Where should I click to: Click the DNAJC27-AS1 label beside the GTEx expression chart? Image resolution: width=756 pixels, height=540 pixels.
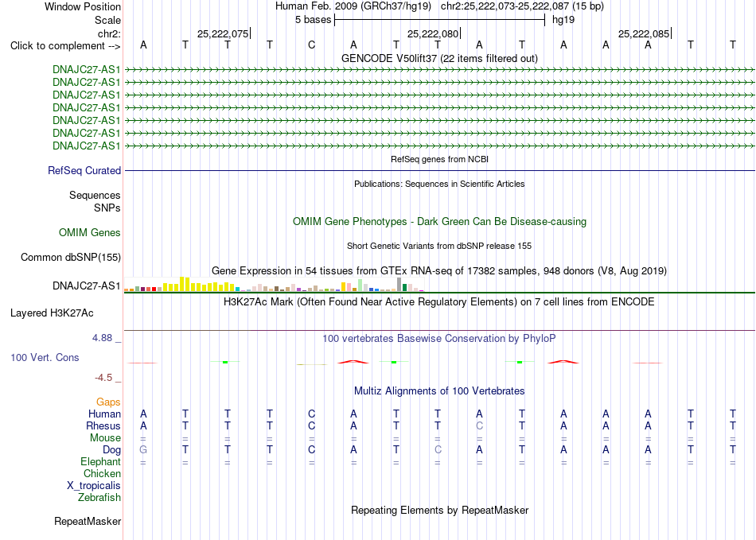[x=86, y=286]
